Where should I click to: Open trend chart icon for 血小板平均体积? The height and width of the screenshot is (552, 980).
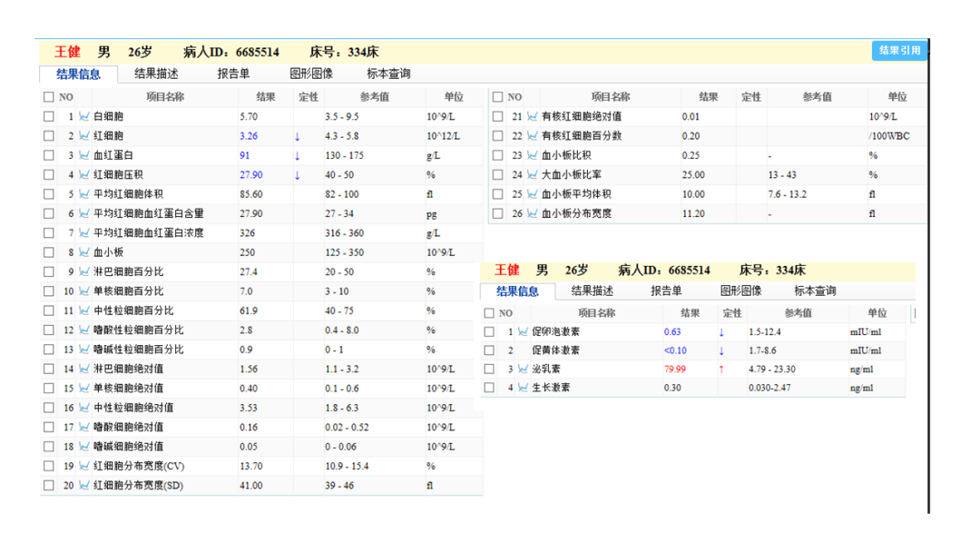click(x=532, y=193)
